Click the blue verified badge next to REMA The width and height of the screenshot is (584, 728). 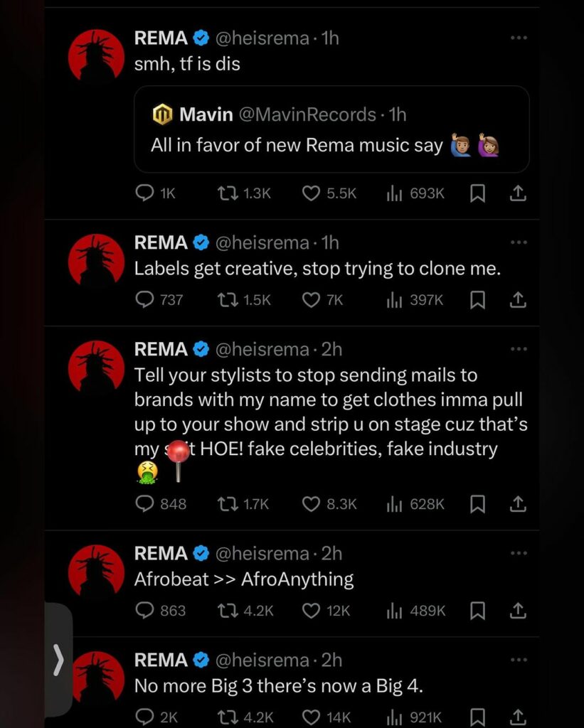201,38
